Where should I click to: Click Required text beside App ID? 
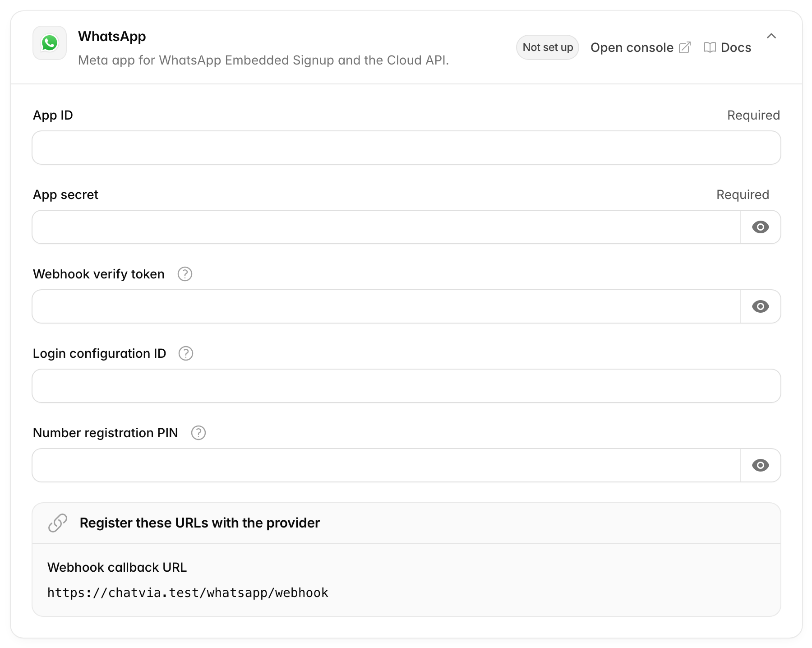coord(753,115)
